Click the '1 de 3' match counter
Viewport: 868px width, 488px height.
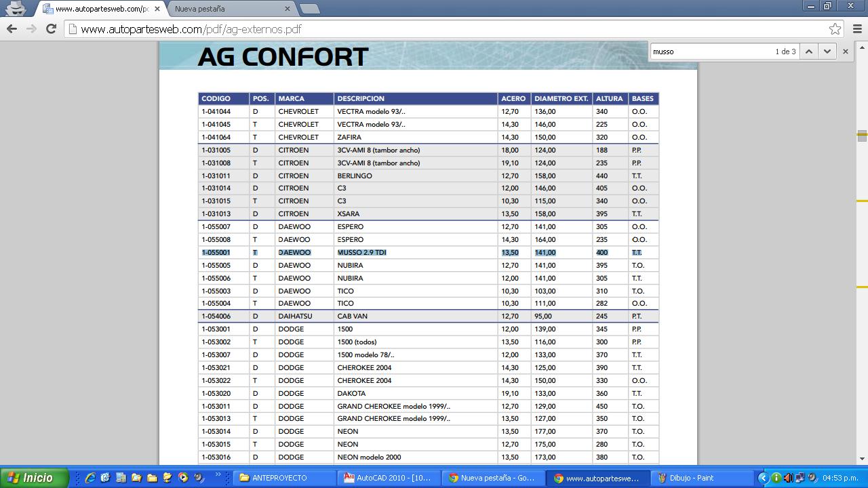(785, 52)
